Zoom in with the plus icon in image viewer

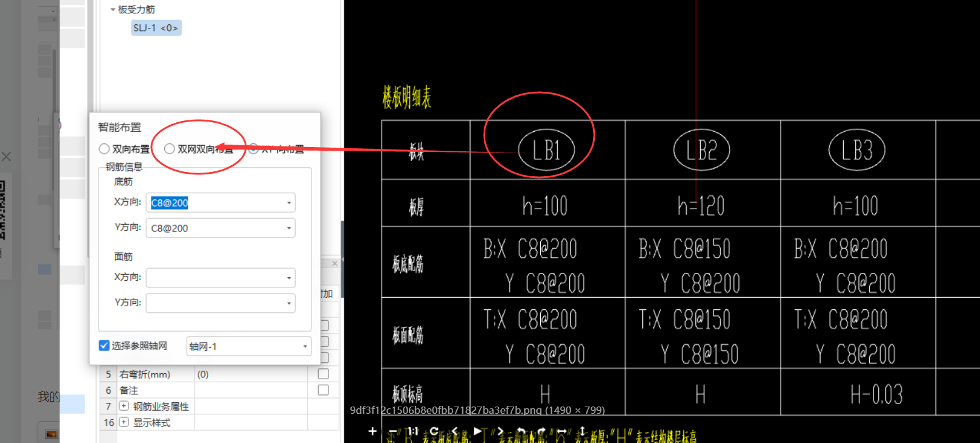(x=372, y=431)
